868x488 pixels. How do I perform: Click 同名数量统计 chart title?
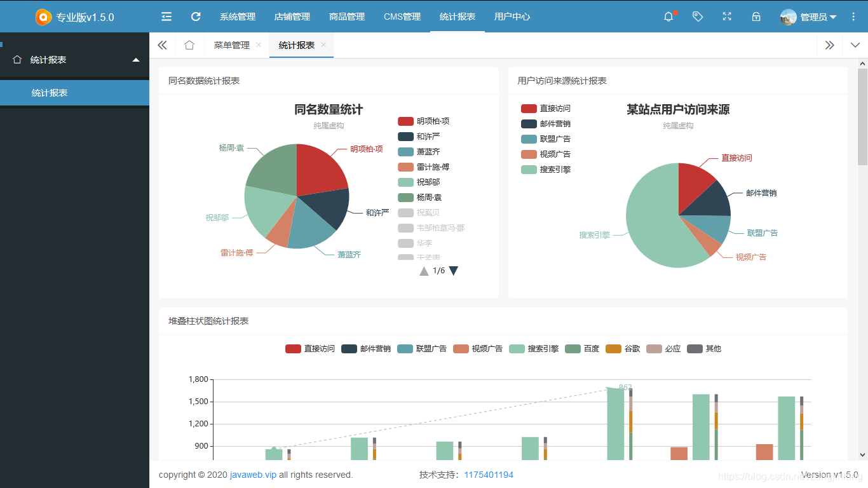[329, 109]
